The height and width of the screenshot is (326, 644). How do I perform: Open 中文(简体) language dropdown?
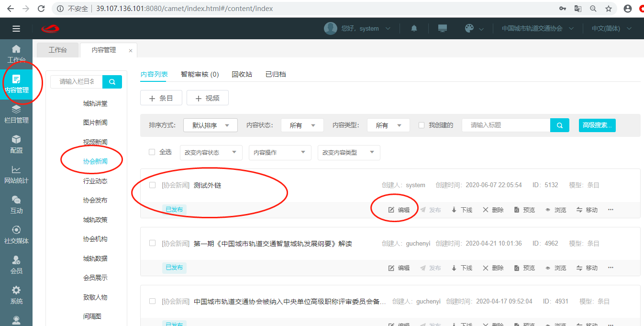tap(611, 29)
